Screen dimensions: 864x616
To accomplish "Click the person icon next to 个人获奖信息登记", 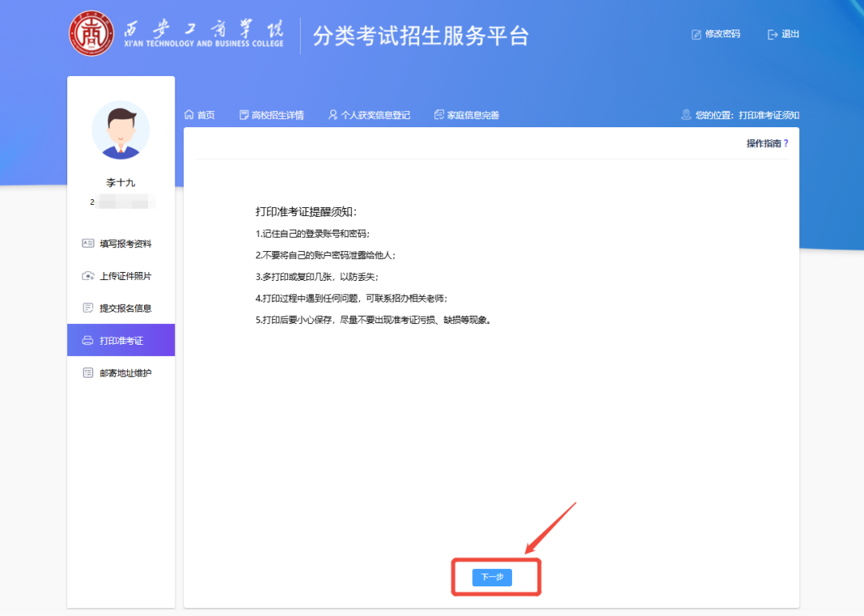I will click(x=332, y=114).
